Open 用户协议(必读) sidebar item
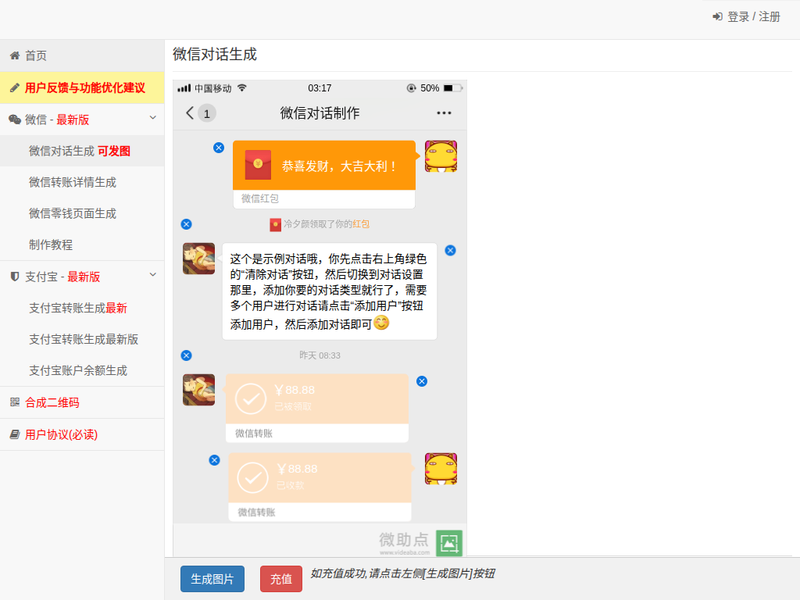800x600 pixels. tap(82, 435)
